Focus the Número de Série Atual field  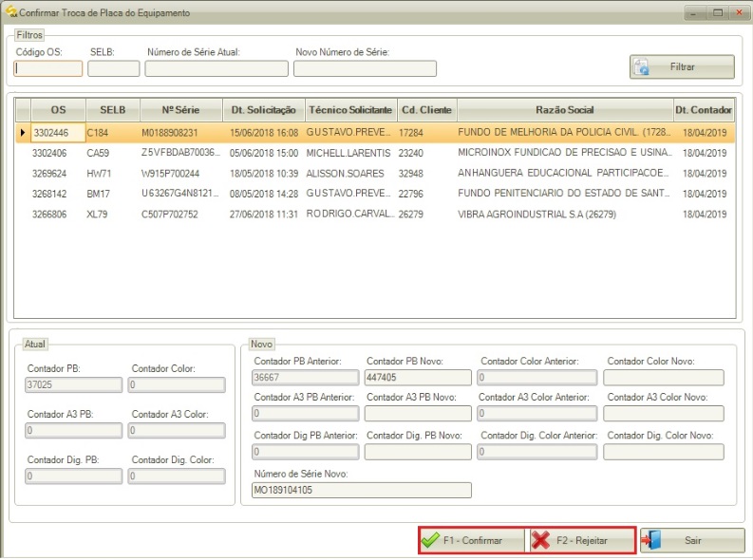pos(216,68)
